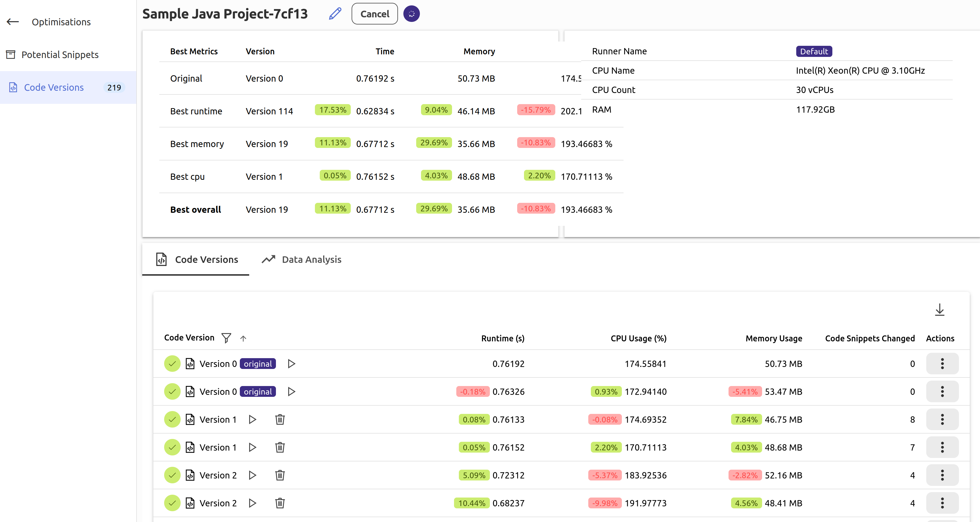This screenshot has width=980, height=522.
Task: Click the sidebar Code Versions file icon
Action: click(x=13, y=87)
